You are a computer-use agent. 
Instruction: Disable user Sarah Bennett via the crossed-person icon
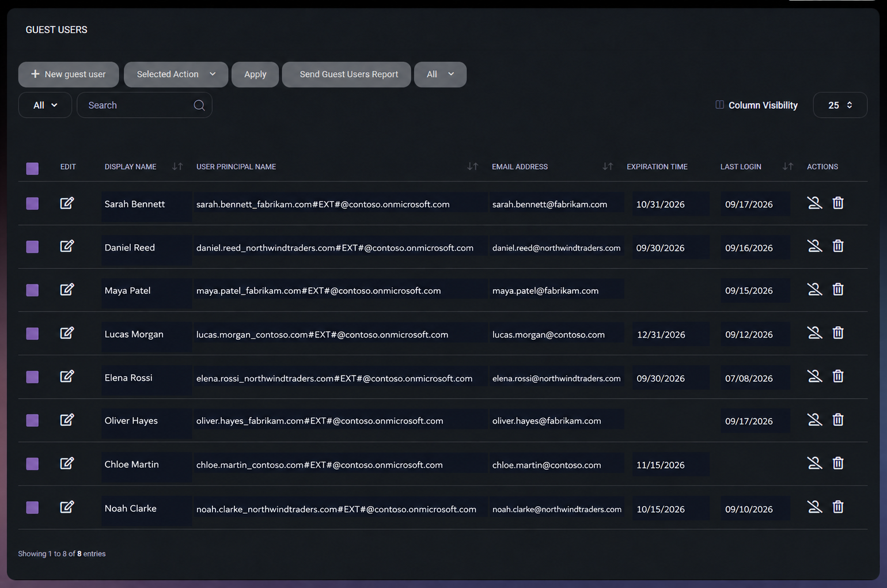click(x=814, y=203)
